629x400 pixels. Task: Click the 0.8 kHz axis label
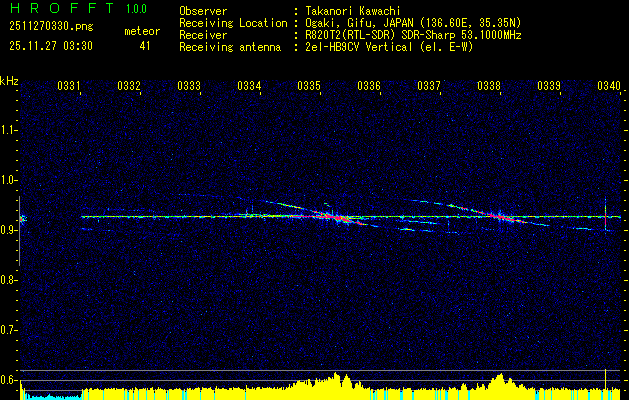click(8, 280)
